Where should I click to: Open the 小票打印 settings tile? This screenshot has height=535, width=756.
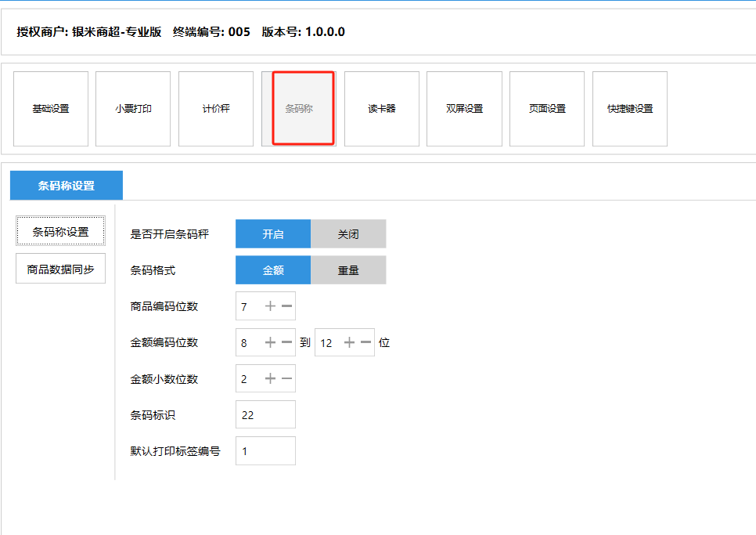[133, 109]
